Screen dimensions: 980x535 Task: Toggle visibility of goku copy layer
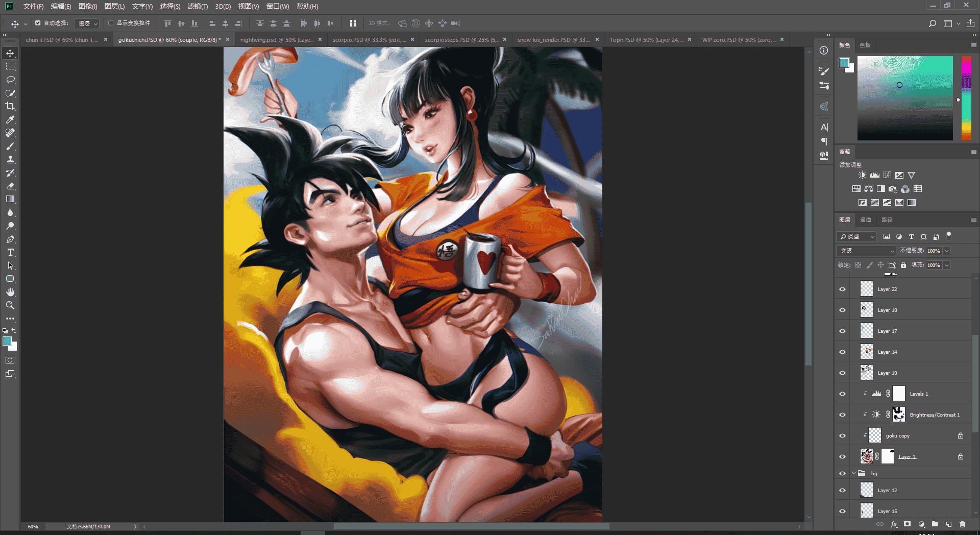(x=842, y=435)
